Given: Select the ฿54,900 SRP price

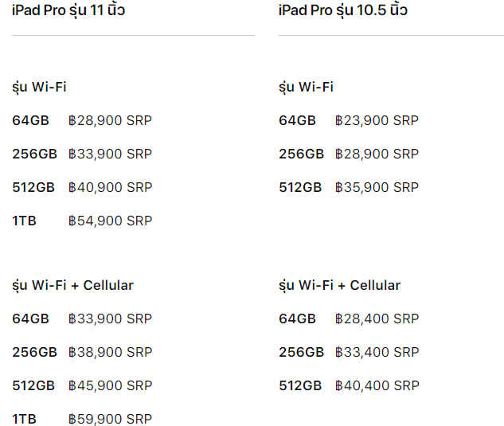Looking at the screenshot, I should pyautogui.click(x=110, y=221).
